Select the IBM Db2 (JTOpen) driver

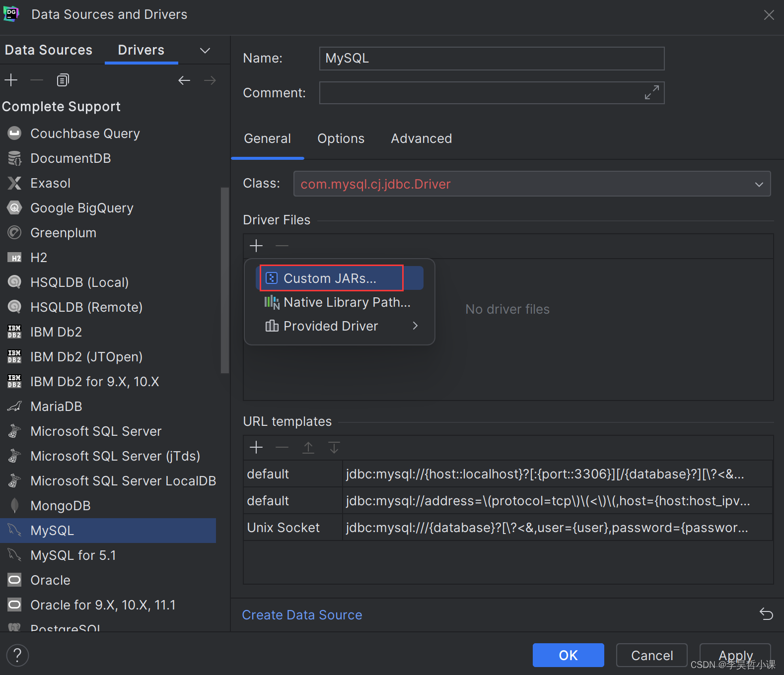pos(108,357)
